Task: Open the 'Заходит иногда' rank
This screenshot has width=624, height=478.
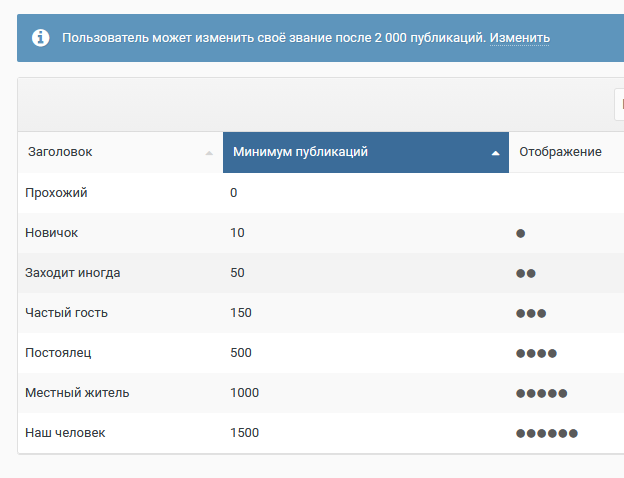Action: click(72, 272)
